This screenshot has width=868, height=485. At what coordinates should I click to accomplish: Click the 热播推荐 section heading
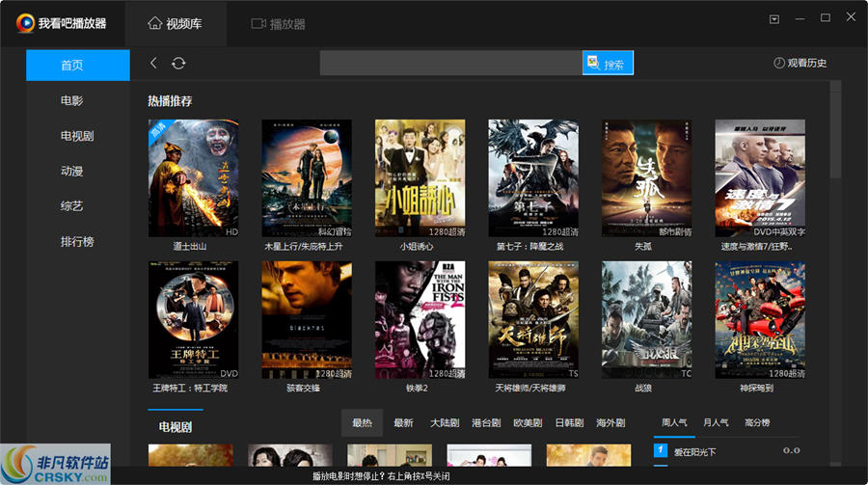[170, 101]
